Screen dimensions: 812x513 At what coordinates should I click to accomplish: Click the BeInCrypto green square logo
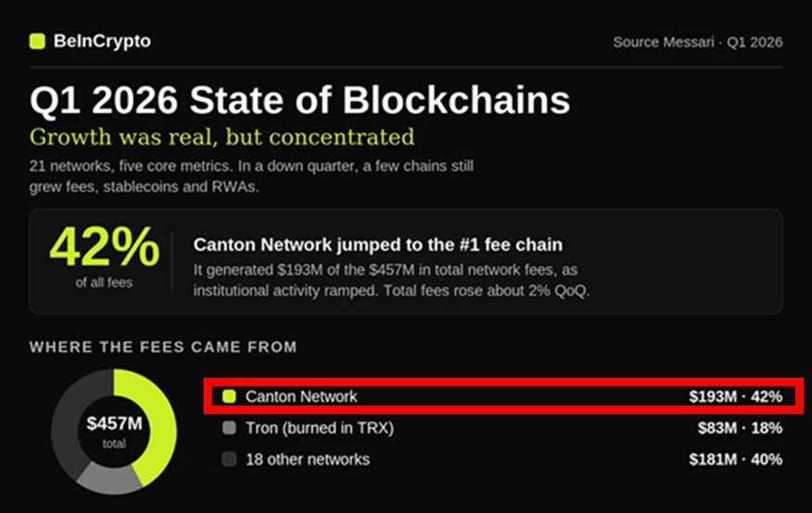pos(37,41)
